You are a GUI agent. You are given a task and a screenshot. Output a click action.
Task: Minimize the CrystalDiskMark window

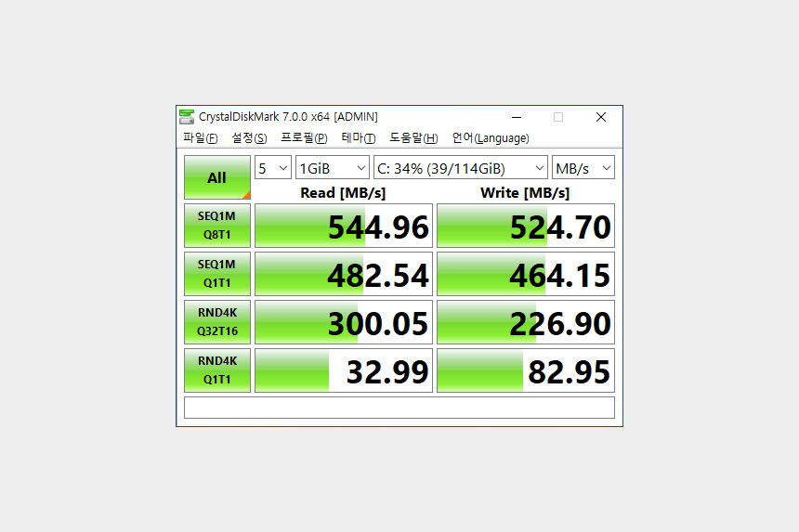pyautogui.click(x=517, y=117)
